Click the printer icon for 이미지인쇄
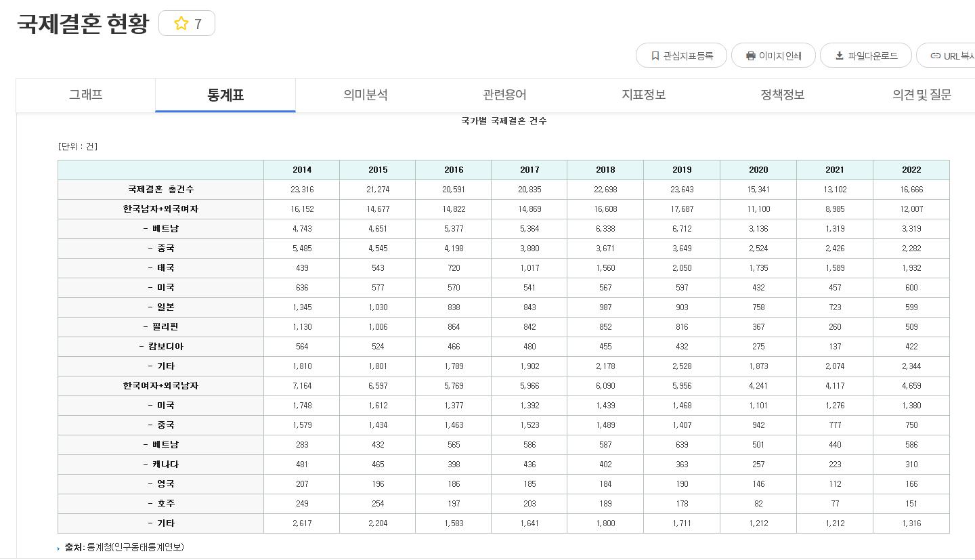975x560 pixels. (750, 56)
